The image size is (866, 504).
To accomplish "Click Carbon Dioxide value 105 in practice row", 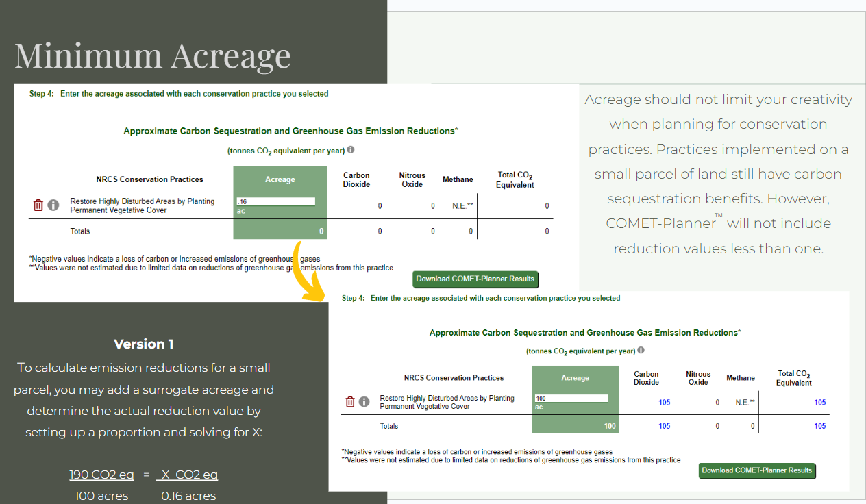I will 664,403.
